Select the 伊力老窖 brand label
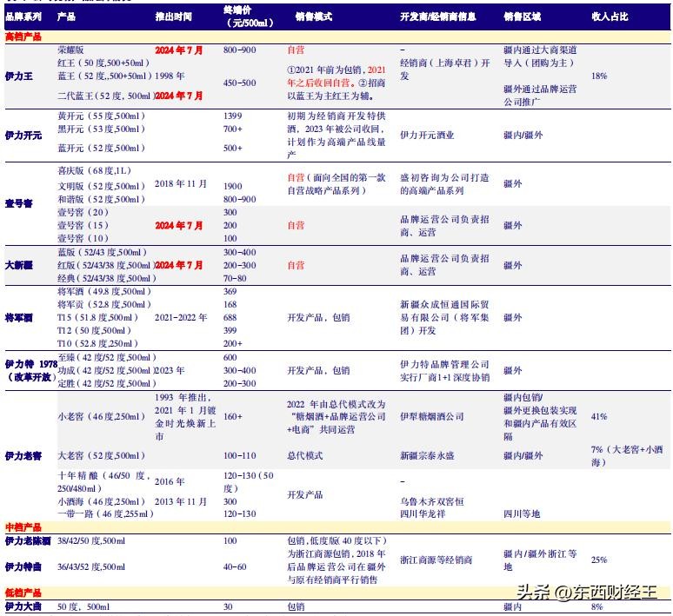Viewport: 673px width, 616px height. [24, 455]
